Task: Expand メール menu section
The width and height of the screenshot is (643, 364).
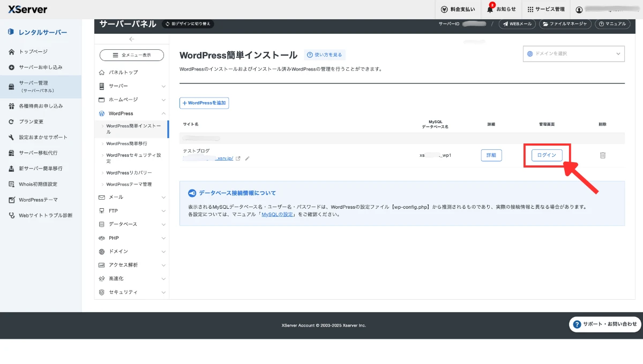Action: point(132,197)
